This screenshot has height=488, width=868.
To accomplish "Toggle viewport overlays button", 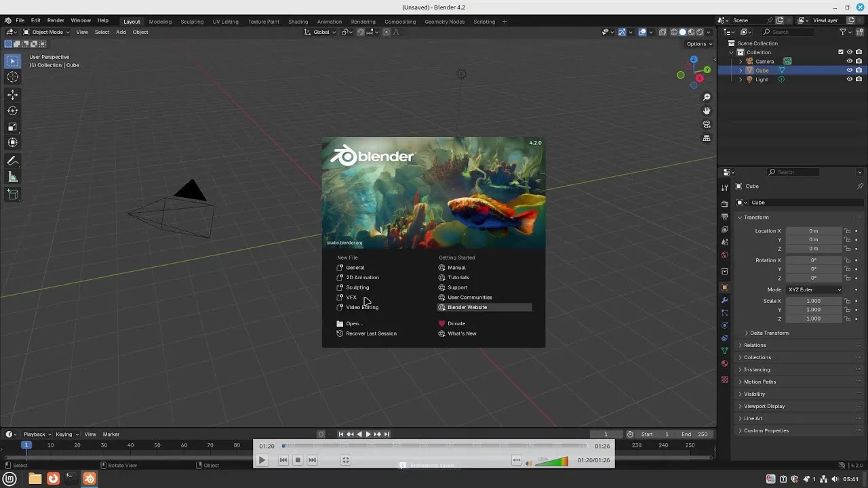I will pos(642,32).
